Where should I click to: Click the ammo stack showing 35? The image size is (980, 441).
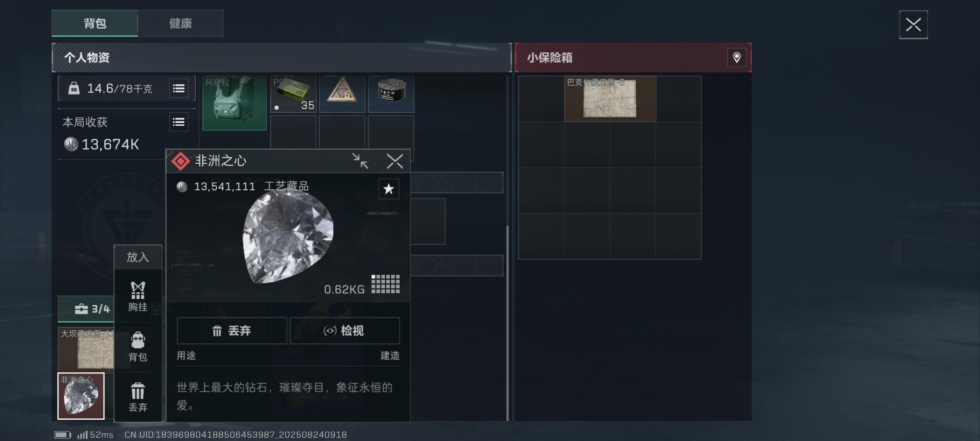click(293, 93)
